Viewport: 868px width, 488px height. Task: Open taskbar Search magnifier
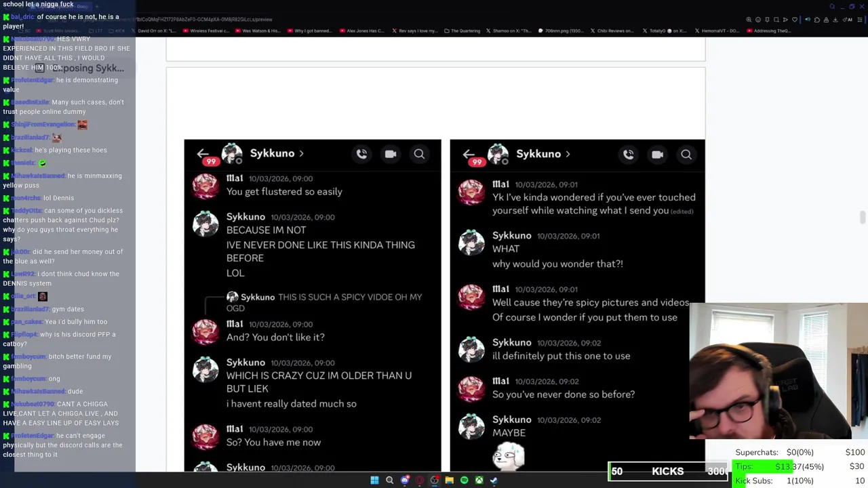click(389, 481)
